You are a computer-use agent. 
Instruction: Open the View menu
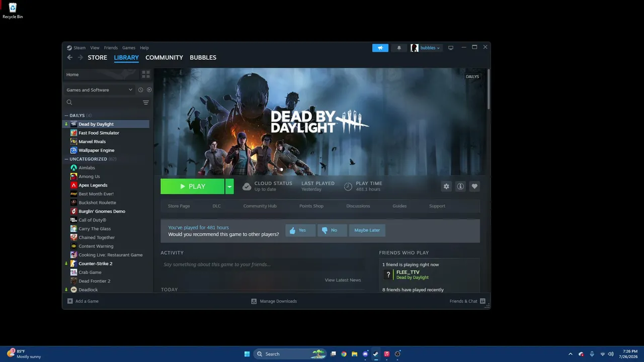click(95, 48)
